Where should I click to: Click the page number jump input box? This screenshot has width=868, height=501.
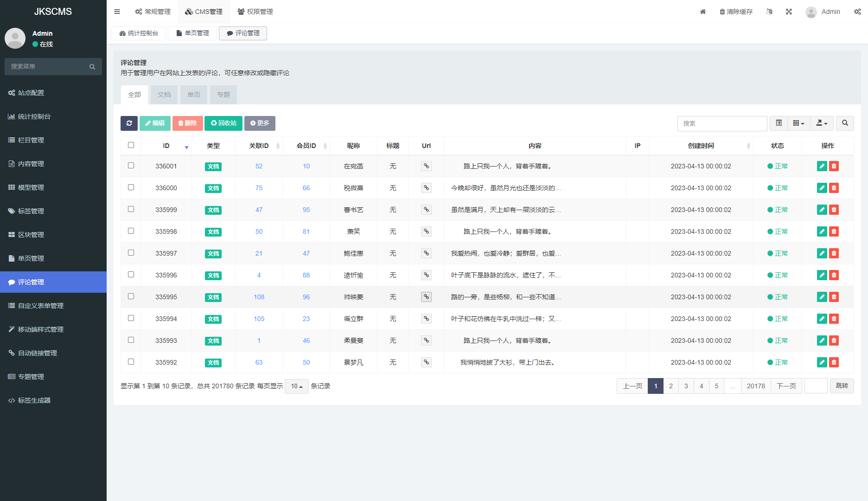click(816, 386)
